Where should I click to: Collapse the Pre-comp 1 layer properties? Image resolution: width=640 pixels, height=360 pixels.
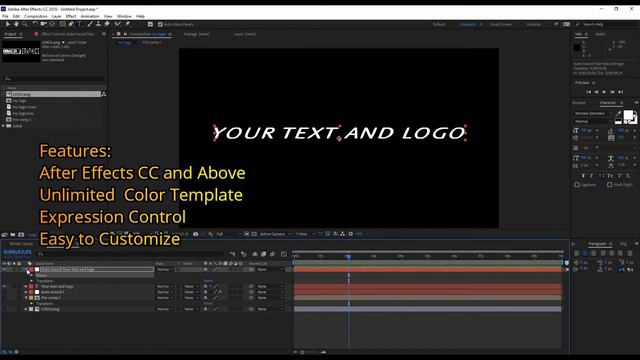(26, 298)
